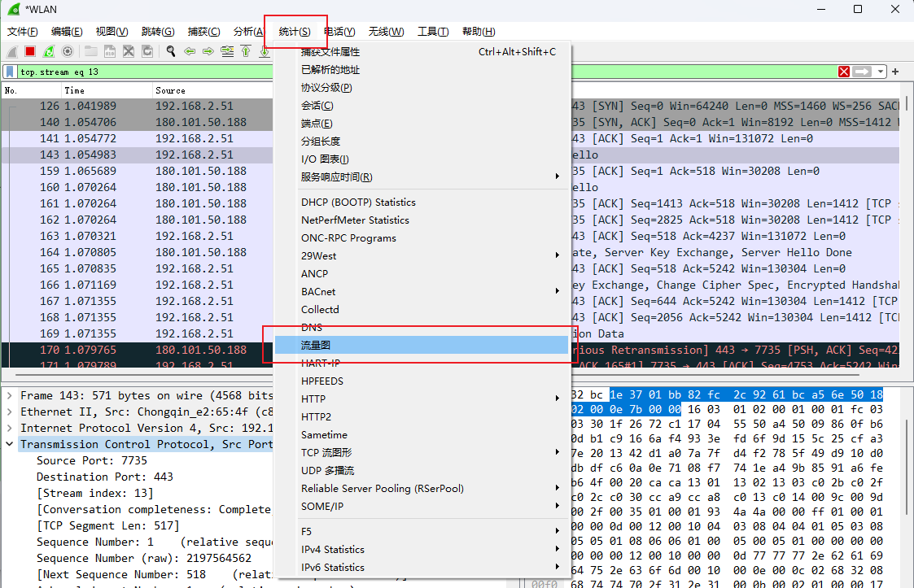Viewport: 914px width, 588px height.
Task: Expand the 29West submenu
Action: [x=422, y=256]
